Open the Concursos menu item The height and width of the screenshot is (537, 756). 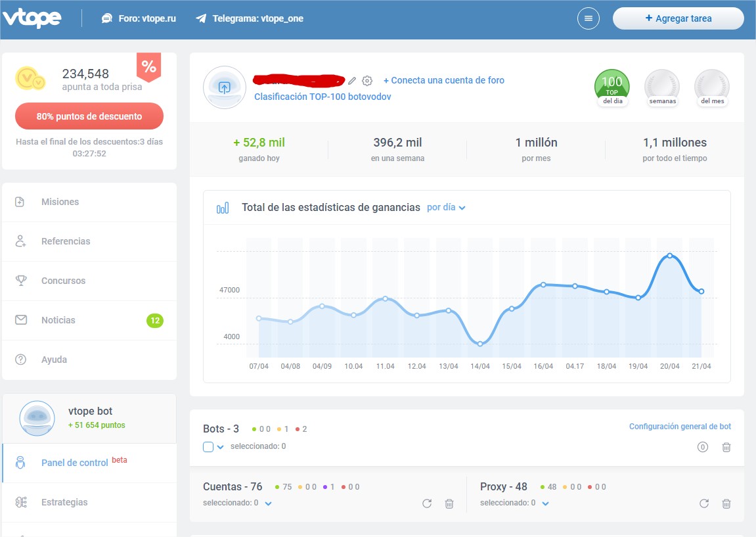click(x=89, y=281)
